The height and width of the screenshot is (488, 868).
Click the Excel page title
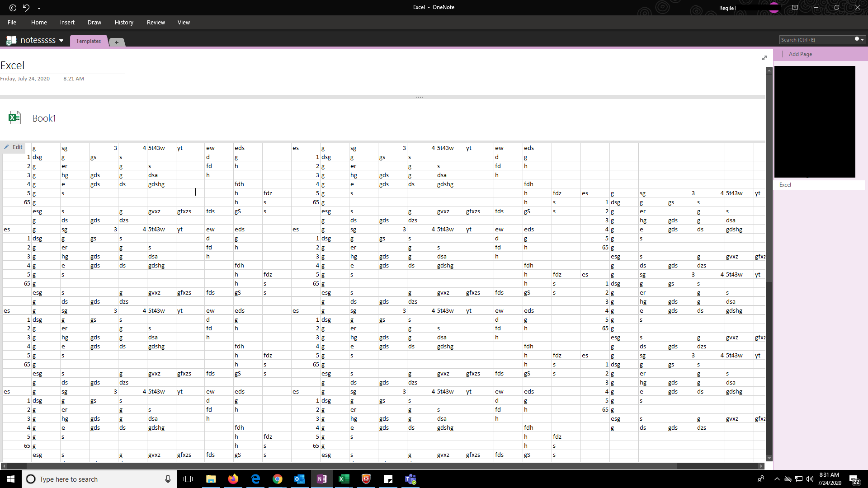tap(13, 66)
